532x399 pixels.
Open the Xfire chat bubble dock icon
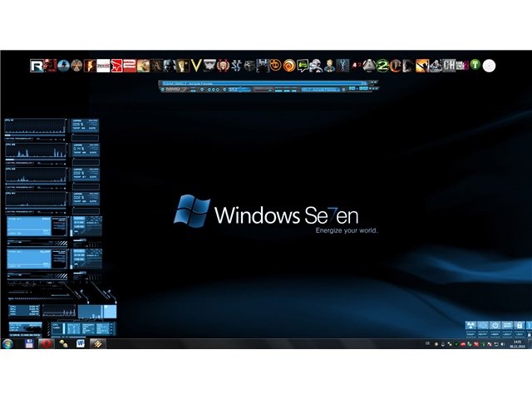303,66
